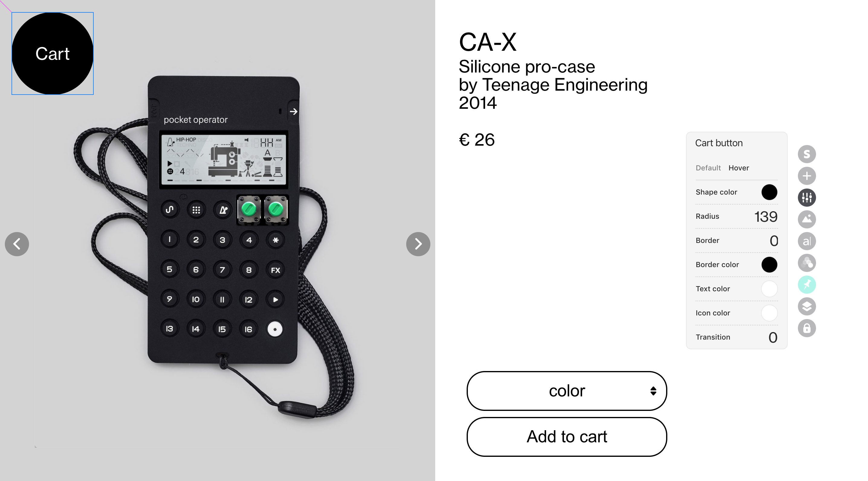868x481 pixels.
Task: Click the image mountain icon
Action: click(807, 219)
